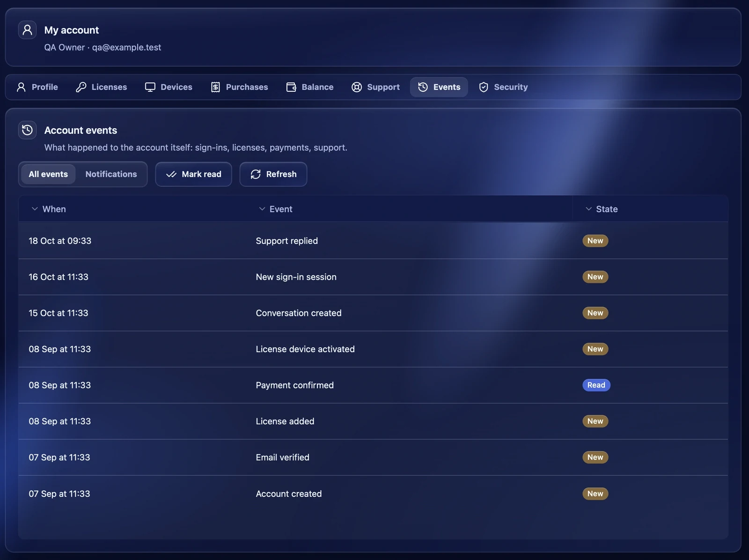Open the Purchases tab

click(239, 87)
